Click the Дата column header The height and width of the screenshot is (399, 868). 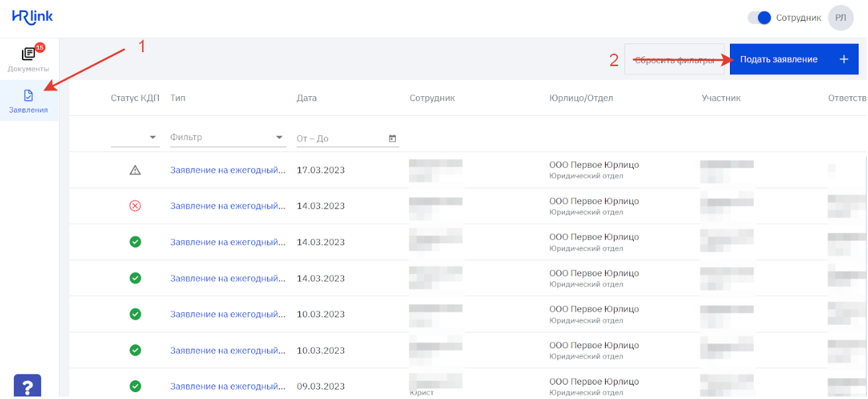point(306,98)
